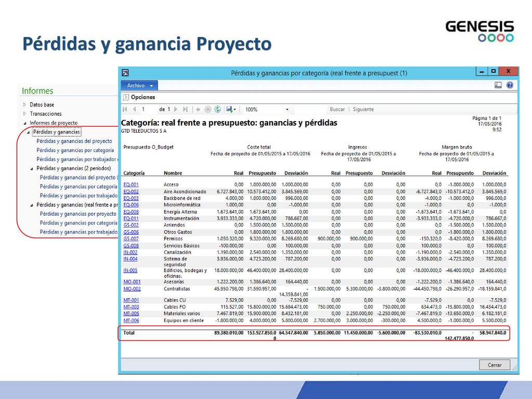532x399 pixels.
Task: Go to the previous report page
Action: click(135, 109)
